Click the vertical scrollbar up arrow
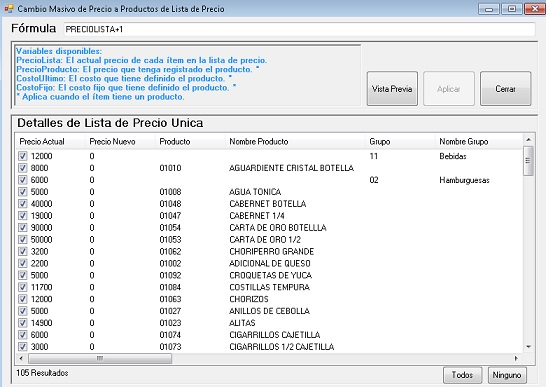The height and width of the screenshot is (387, 546). [x=528, y=140]
